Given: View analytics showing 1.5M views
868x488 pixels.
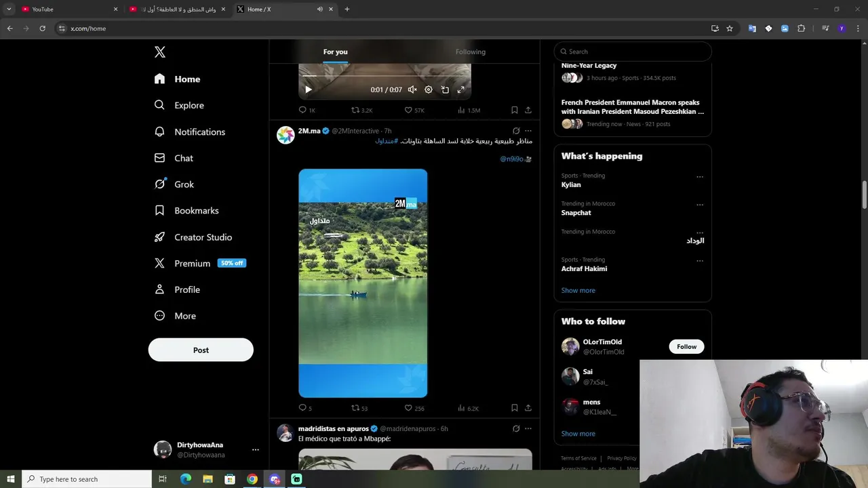Looking at the screenshot, I should coord(469,110).
